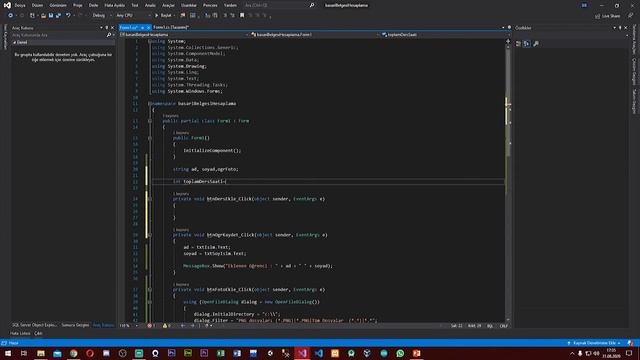The width and height of the screenshot is (640, 360).
Task: Click the navigate backward toolbar icon
Action: tap(10, 16)
